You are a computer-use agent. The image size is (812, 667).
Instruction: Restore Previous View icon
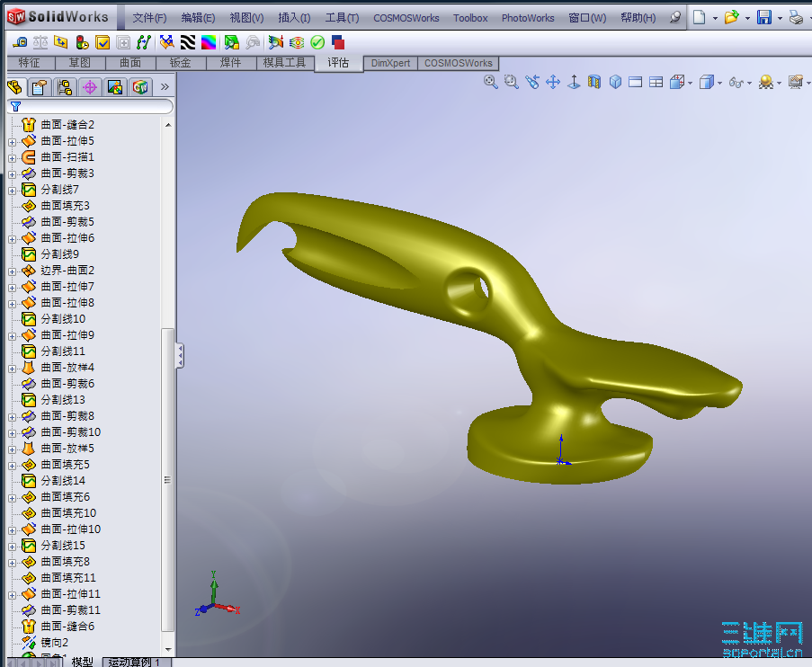(x=531, y=82)
